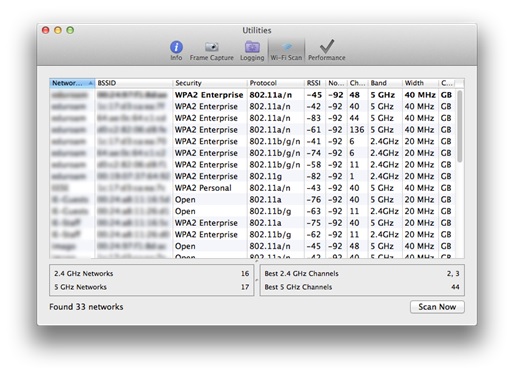Click the Security column header
The width and height of the screenshot is (514, 376).
[210, 83]
